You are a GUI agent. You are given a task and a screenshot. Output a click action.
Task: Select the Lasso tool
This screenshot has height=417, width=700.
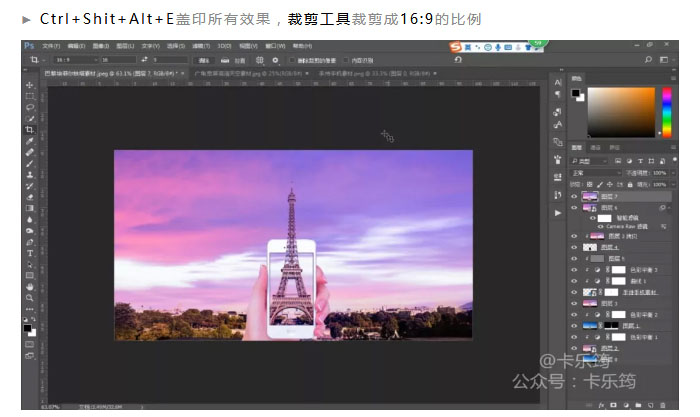(x=30, y=107)
